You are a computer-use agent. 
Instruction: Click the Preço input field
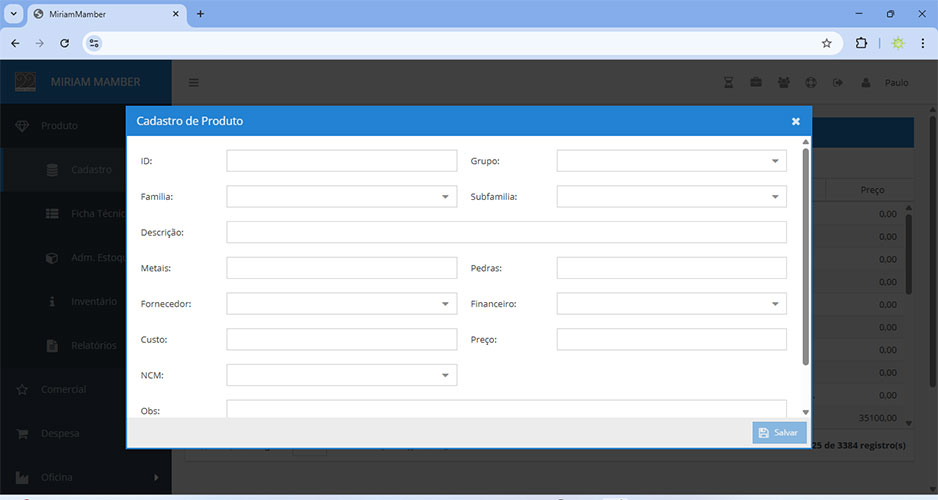[671, 339]
